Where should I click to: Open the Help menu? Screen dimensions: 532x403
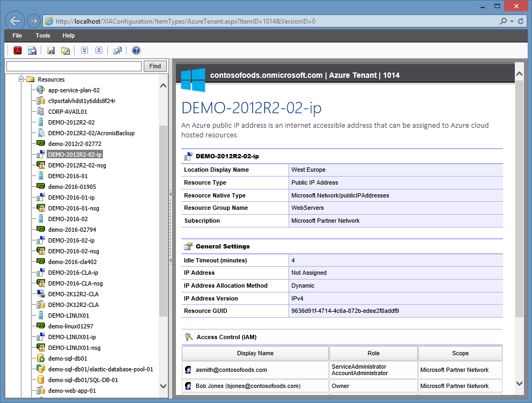point(69,35)
